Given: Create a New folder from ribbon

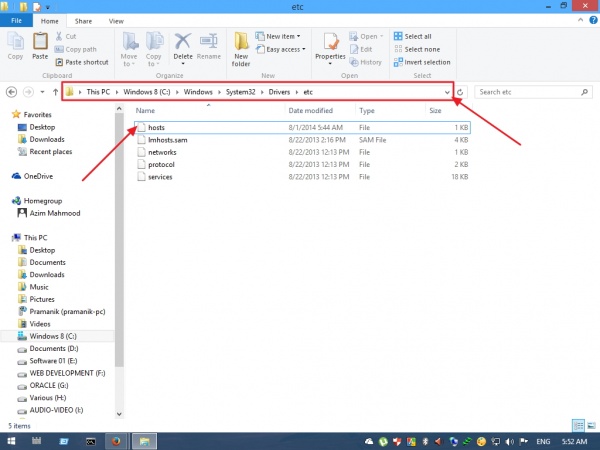Looking at the screenshot, I should pos(241,50).
